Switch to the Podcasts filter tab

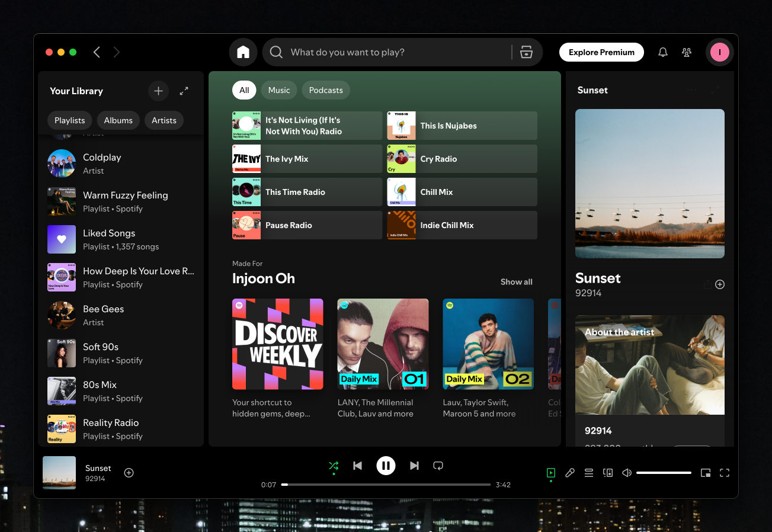pyautogui.click(x=325, y=89)
